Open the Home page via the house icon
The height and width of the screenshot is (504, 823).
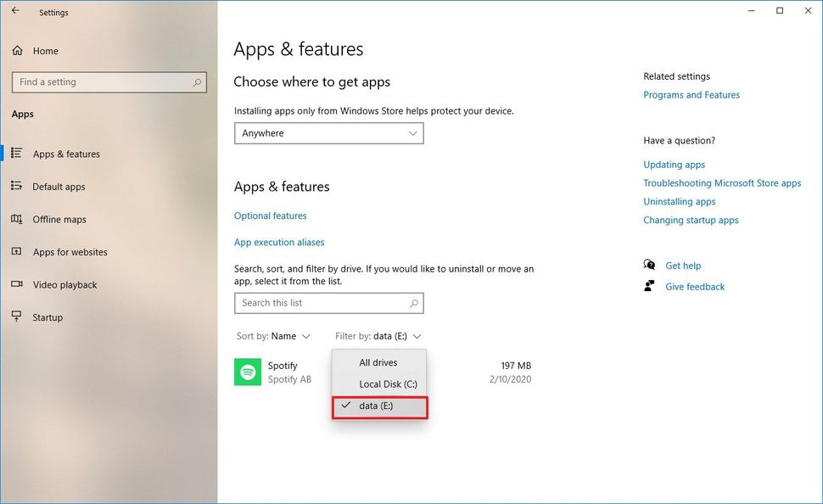point(17,51)
